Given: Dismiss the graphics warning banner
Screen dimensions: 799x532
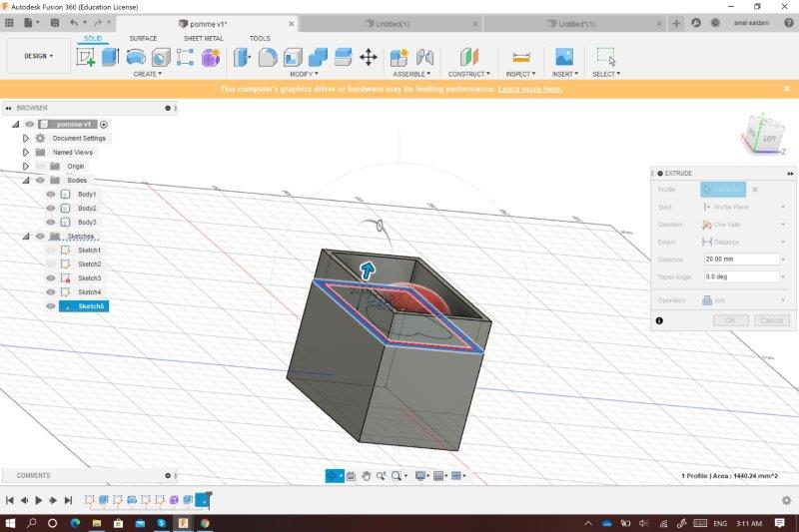Looking at the screenshot, I should (786, 89).
